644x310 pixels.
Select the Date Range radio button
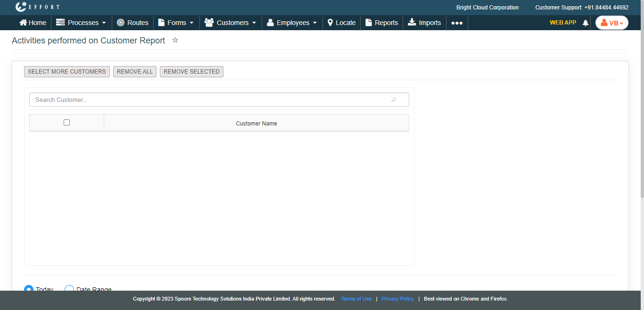point(69,289)
